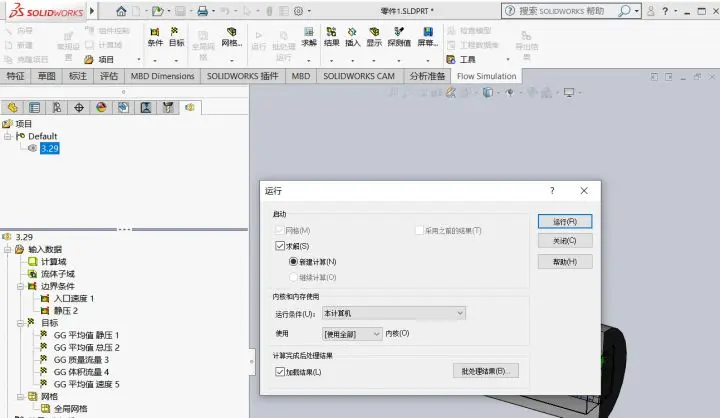The width and height of the screenshot is (720, 418).
Task: Toggle the 加载结果(L) Load results checkbox
Action: (x=280, y=371)
